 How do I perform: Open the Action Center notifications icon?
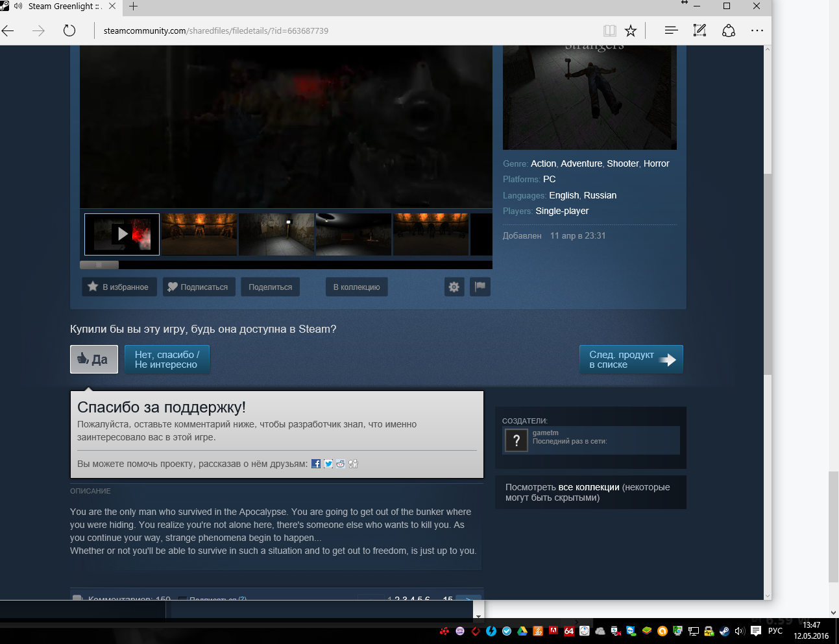click(x=756, y=631)
